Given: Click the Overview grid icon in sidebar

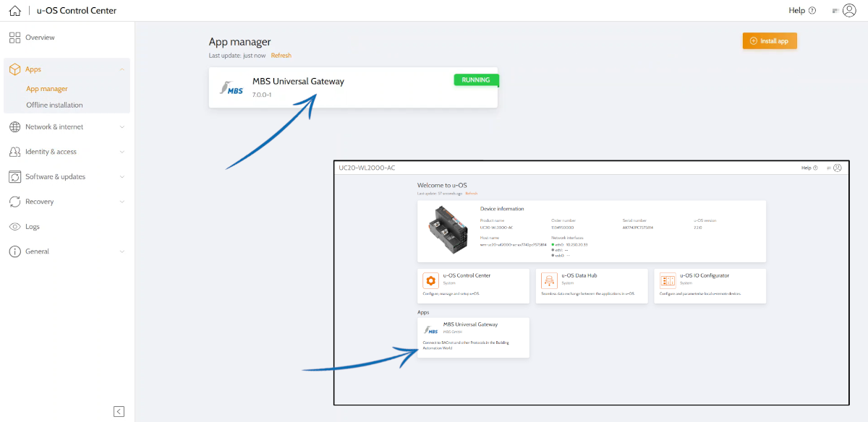Looking at the screenshot, I should click(14, 38).
